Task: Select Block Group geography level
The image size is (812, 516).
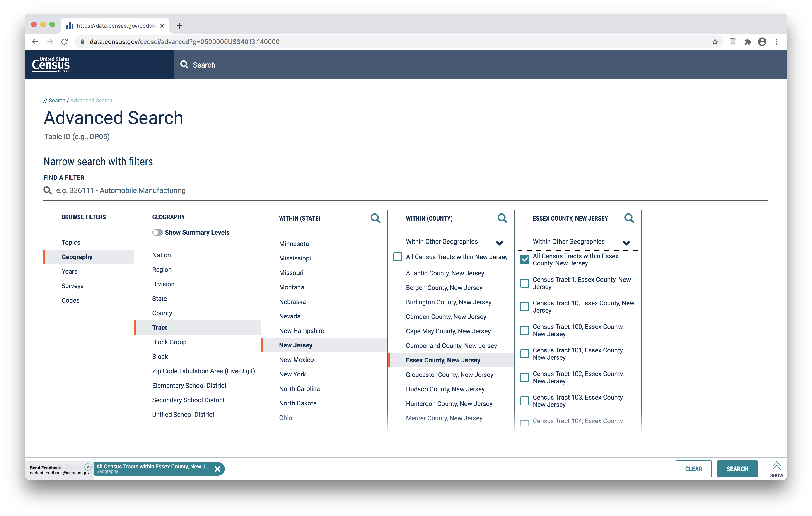Action: pos(169,342)
